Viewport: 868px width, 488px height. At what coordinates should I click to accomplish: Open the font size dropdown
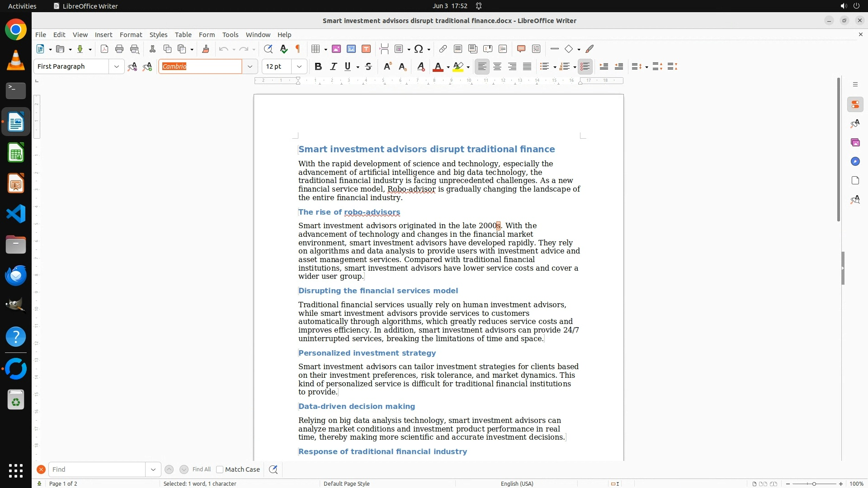pos(299,67)
